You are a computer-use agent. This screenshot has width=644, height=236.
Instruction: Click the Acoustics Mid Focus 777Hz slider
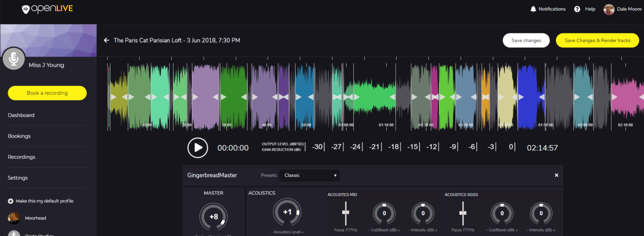tap(346, 213)
